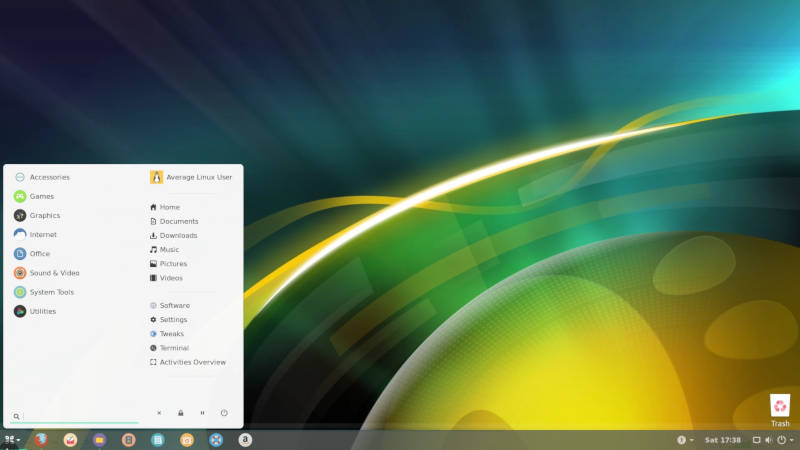Open the orange camera icon in taskbar
The image size is (800, 450).
[x=187, y=440]
